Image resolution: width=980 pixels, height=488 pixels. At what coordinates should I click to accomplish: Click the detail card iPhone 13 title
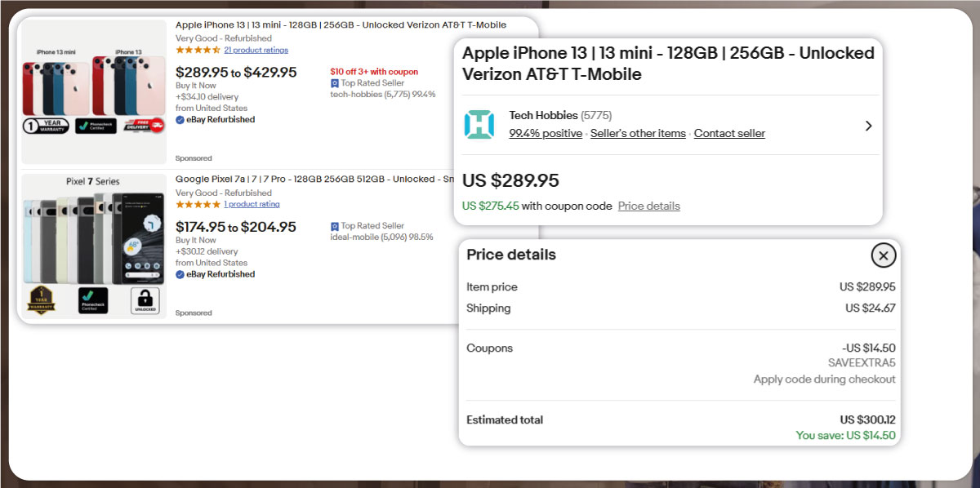pyautogui.click(x=668, y=64)
